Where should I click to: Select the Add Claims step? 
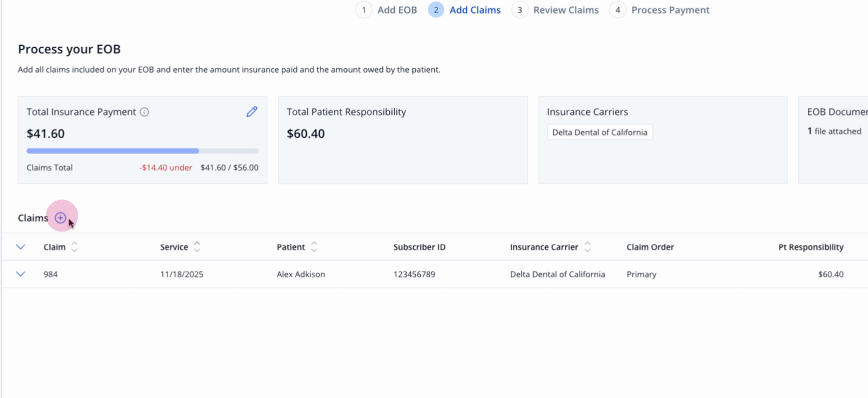click(x=465, y=10)
